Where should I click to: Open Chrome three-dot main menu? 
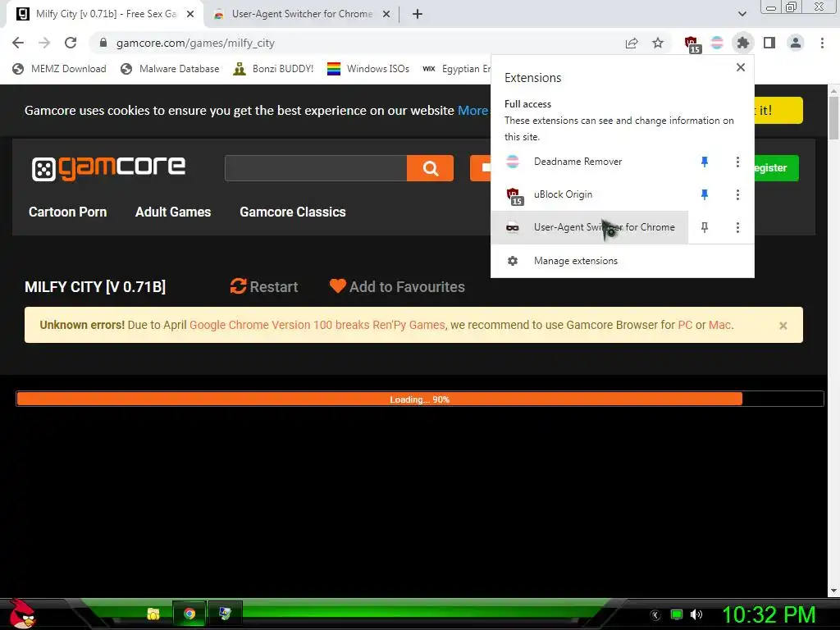[x=822, y=43]
